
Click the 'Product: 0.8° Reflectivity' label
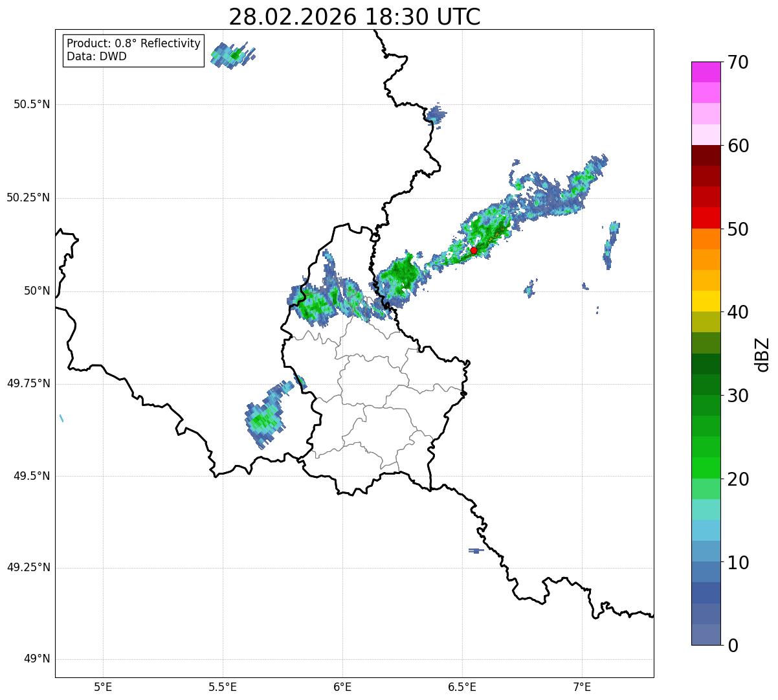(134, 43)
